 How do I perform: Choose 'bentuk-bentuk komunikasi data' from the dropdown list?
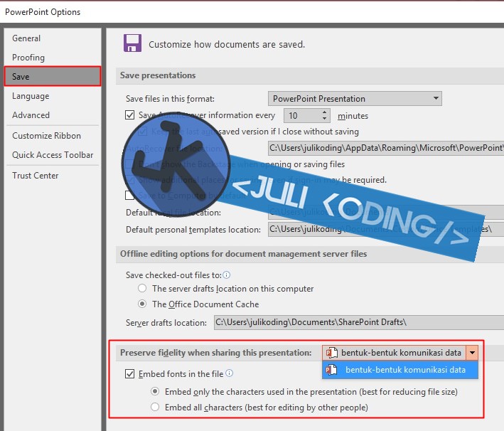(400, 370)
